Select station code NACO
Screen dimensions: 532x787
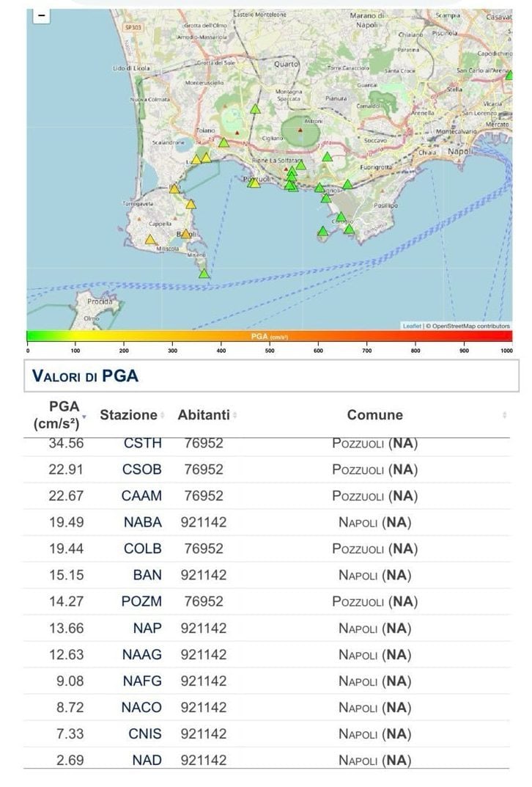(141, 708)
